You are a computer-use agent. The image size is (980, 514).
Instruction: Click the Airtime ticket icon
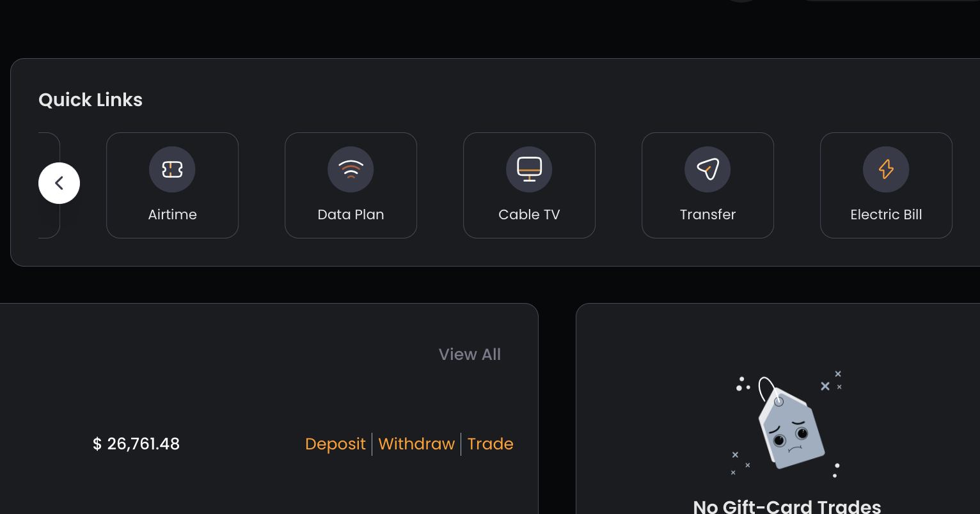tap(172, 169)
